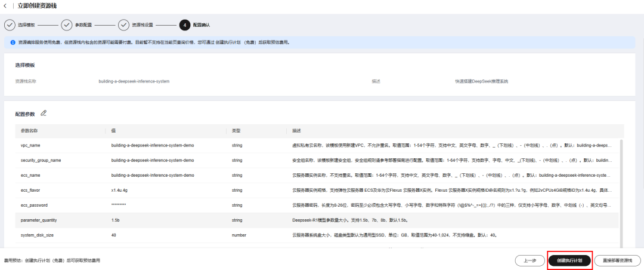Click the checkmark icon for 参数配置 step
Screen dimensions: 644x270
(x=67, y=25)
